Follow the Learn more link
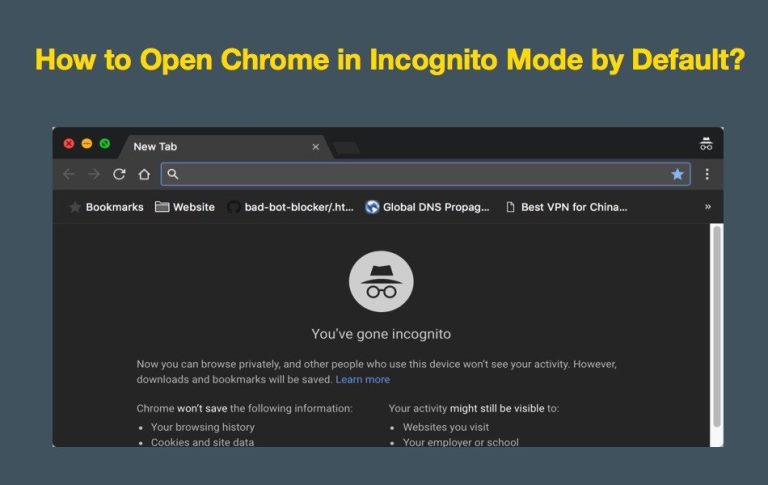Viewport: 768px width, 485px height. (x=362, y=379)
